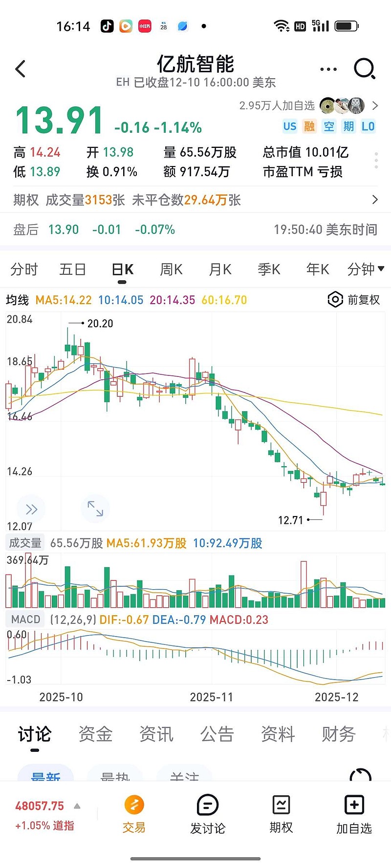The width and height of the screenshot is (391, 868).
Task: Expand chart to fullscreen with diagonal arrows
Action: (95, 509)
